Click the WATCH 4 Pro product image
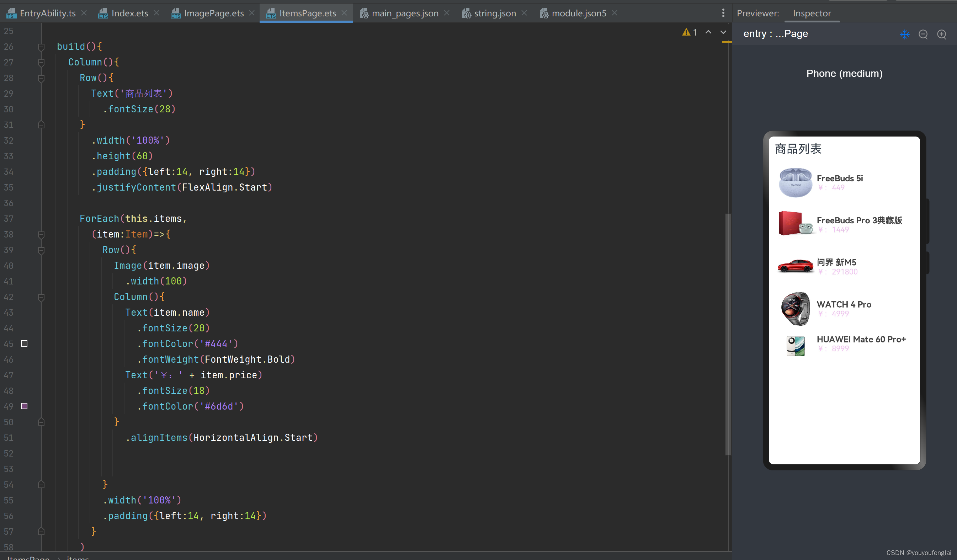 [x=795, y=309]
